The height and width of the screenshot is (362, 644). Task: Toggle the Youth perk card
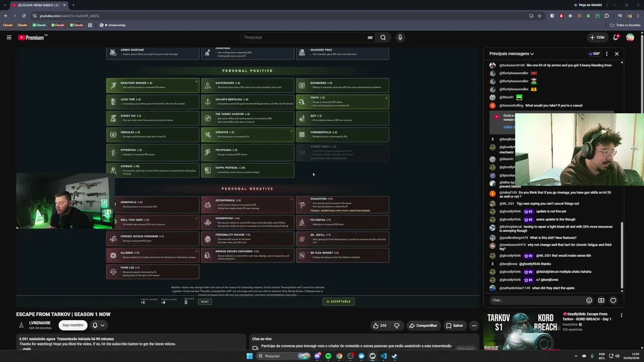coord(342,102)
